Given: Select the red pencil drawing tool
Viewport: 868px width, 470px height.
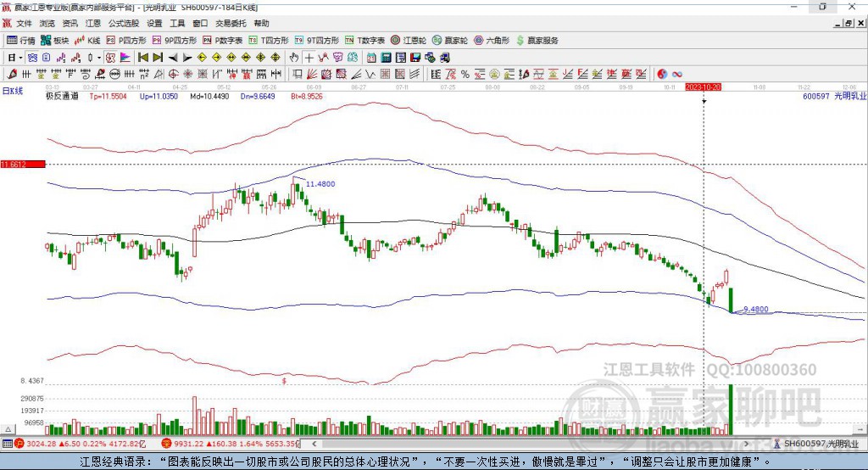Looking at the screenshot, I should coord(12,74).
